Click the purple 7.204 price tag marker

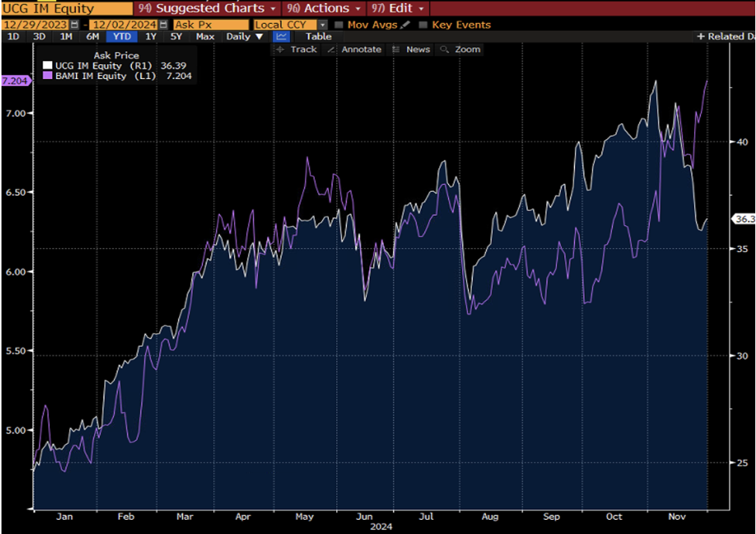click(x=16, y=81)
